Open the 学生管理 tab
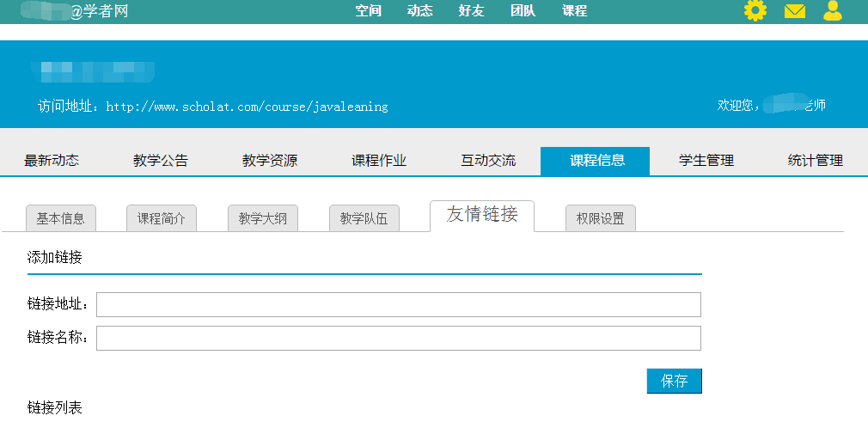Image resolution: width=868 pixels, height=422 pixels. coord(706,161)
